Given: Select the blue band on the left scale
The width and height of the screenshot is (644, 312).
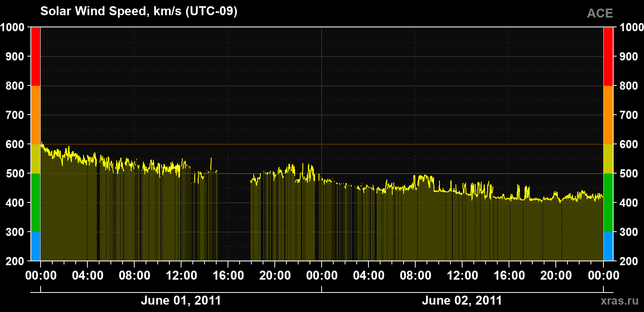Looking at the screenshot, I should coord(36,246).
